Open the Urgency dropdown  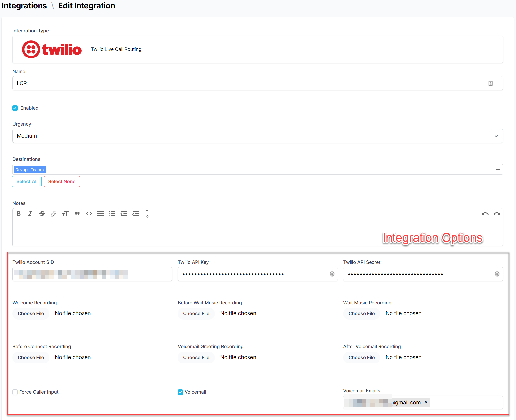pyautogui.click(x=258, y=136)
